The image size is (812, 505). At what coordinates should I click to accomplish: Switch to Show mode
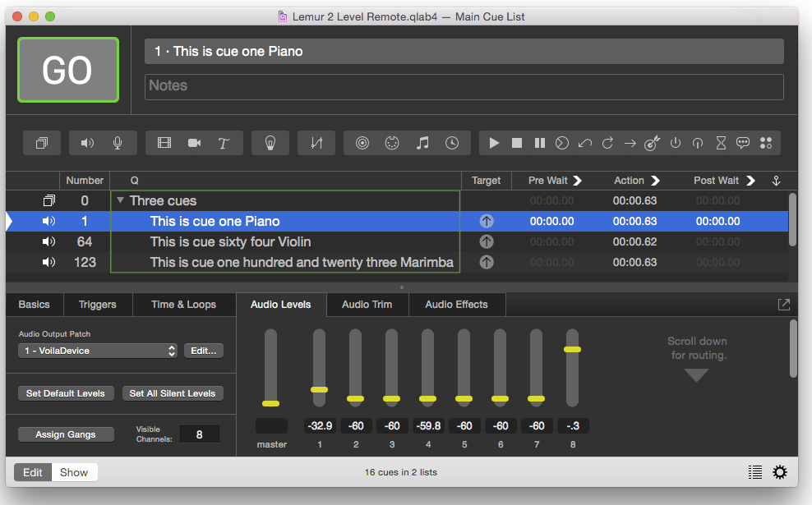[74, 472]
